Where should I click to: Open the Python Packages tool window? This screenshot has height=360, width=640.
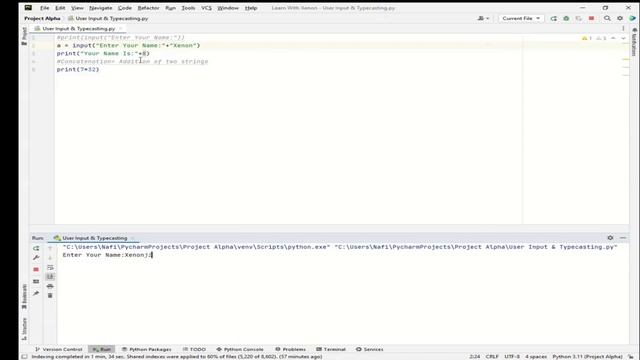(x=147, y=349)
